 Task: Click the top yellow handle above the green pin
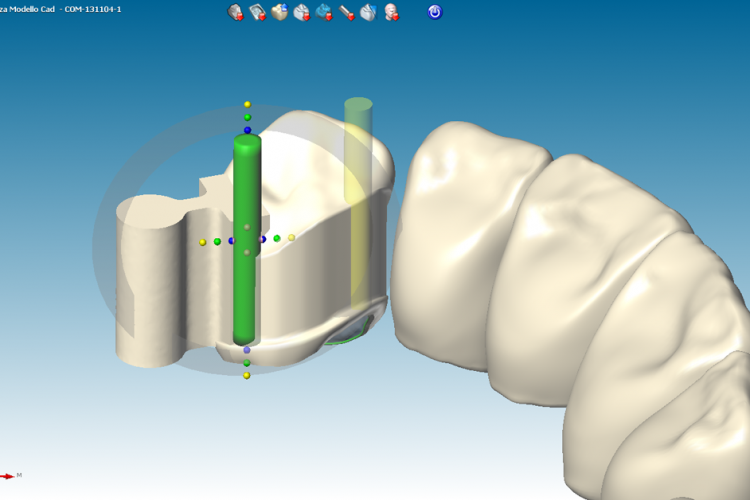coord(247,104)
